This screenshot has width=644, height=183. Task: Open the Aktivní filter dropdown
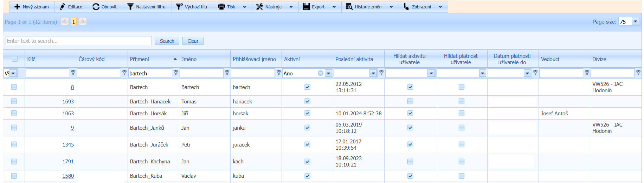point(328,73)
